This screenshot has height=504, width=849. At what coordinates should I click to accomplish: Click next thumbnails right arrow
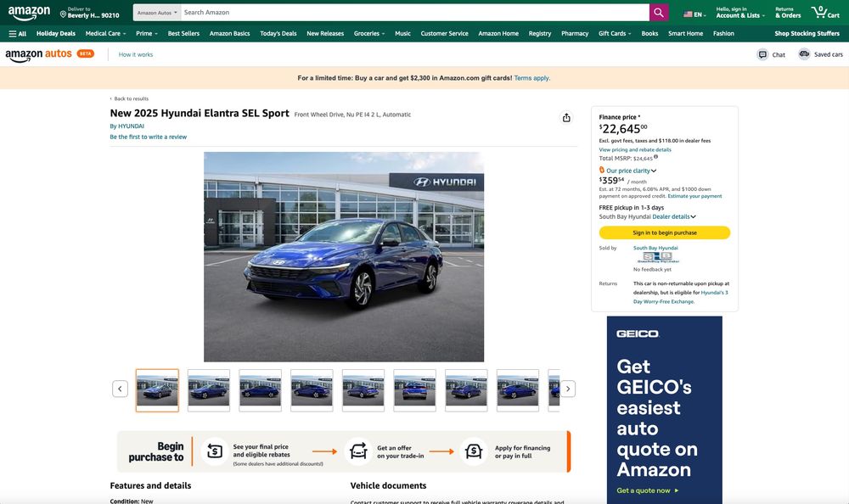pos(567,389)
